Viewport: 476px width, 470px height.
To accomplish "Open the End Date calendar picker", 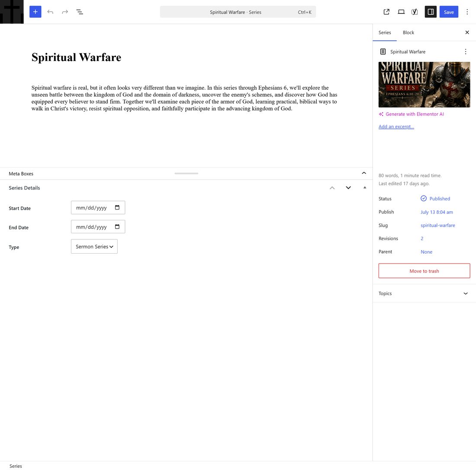I will coord(117,227).
